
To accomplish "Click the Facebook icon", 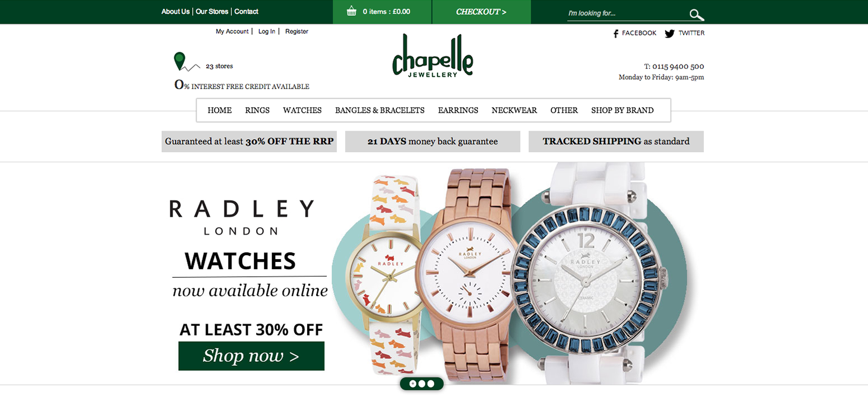I will coord(616,34).
